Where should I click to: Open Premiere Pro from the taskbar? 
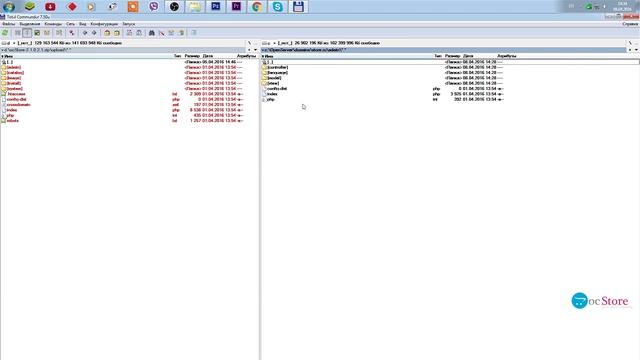(236, 7)
